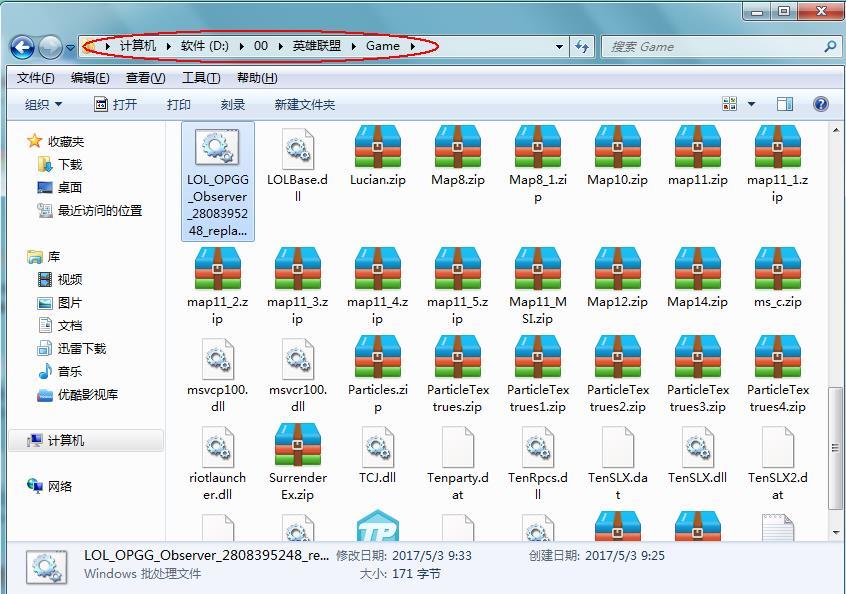Select the map11_1.zip archive
846x594 pixels.
[x=777, y=165]
